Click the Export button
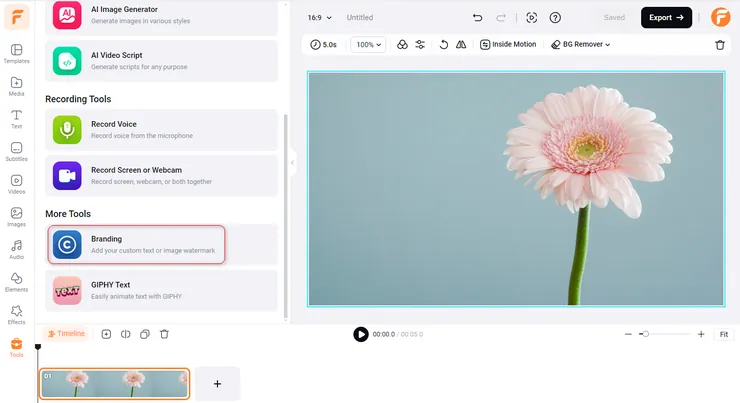The height and width of the screenshot is (403, 740). [666, 17]
